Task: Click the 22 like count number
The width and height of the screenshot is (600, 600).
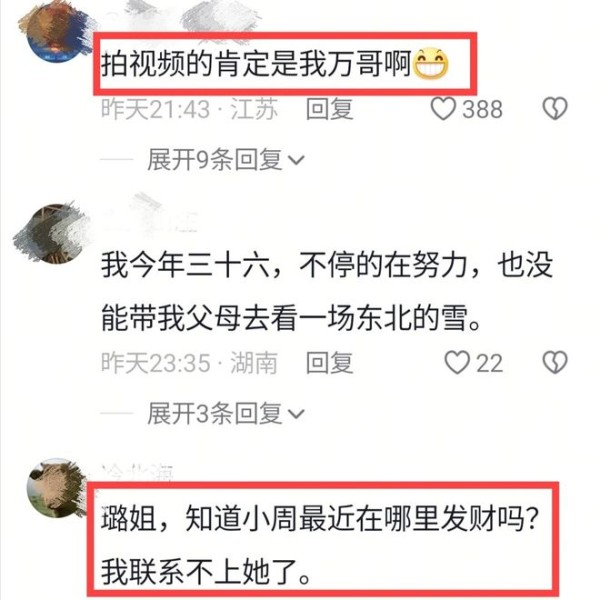Action: click(x=489, y=363)
